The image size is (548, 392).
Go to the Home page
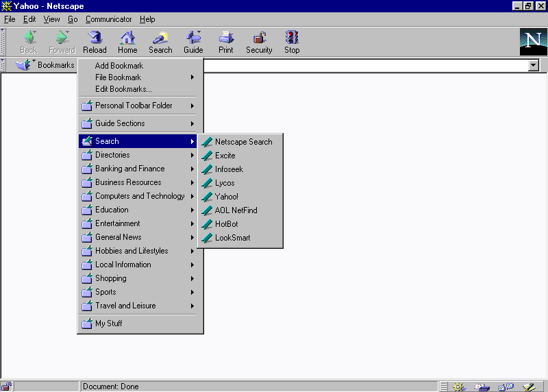pyautogui.click(x=127, y=42)
